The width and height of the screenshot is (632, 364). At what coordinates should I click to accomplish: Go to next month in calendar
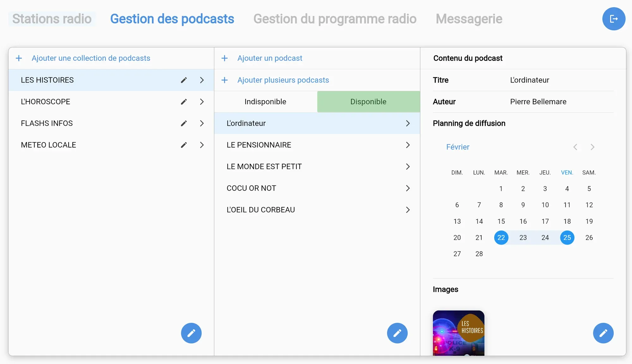[592, 147]
